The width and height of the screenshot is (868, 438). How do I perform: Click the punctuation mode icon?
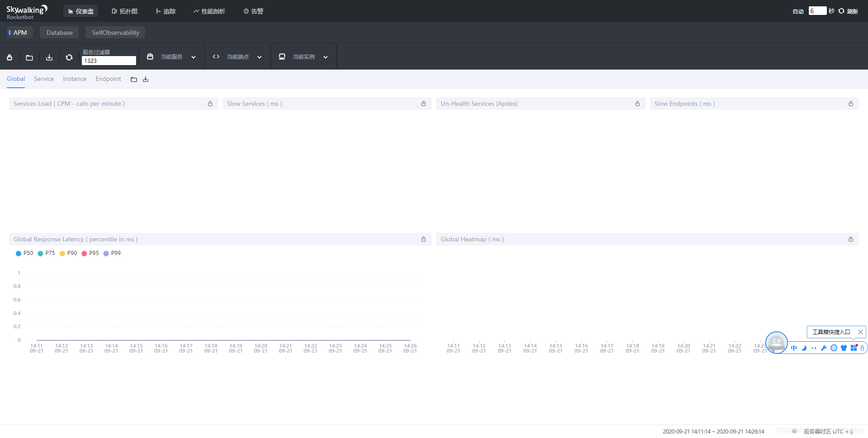tap(814, 348)
